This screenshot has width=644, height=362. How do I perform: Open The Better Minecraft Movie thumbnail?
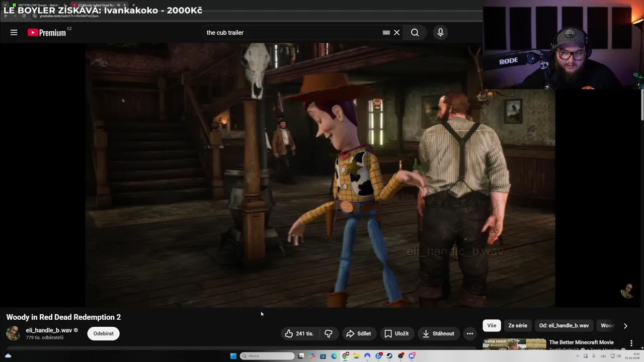tap(514, 344)
